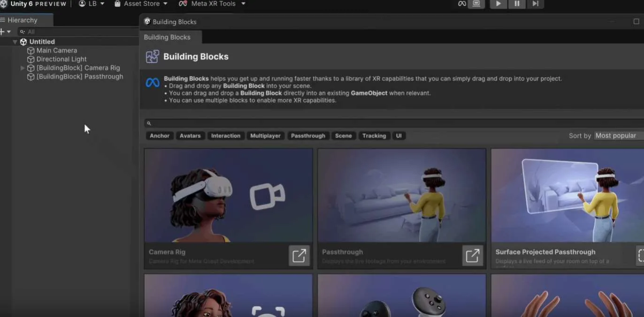The image size is (644, 317).
Task: Click the Camera Rig block thumbnail
Action: tap(229, 196)
